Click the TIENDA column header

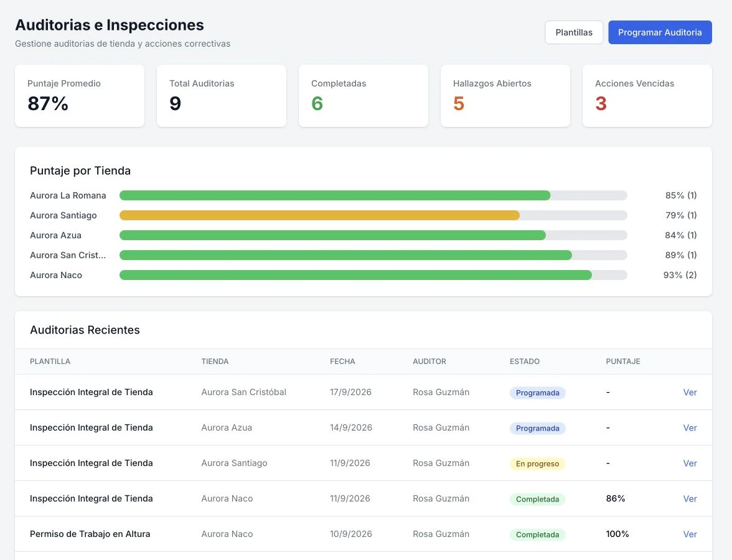tap(215, 362)
